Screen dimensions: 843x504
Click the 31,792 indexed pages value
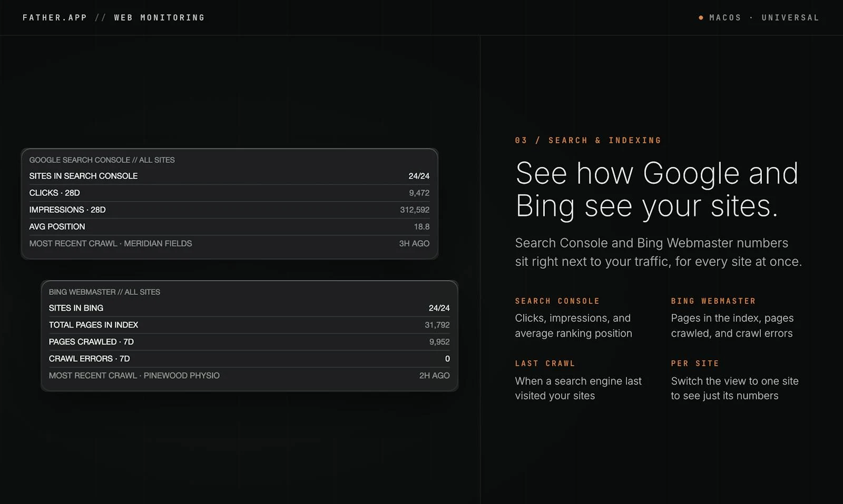pos(437,325)
